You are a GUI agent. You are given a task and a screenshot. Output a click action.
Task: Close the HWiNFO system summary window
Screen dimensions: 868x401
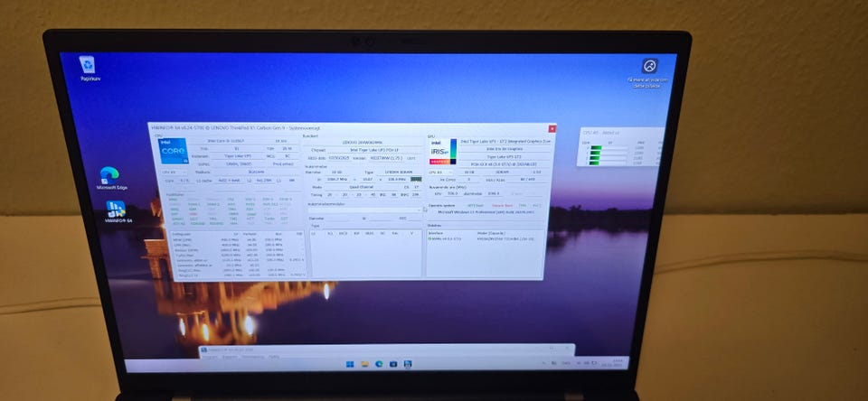[x=552, y=129]
